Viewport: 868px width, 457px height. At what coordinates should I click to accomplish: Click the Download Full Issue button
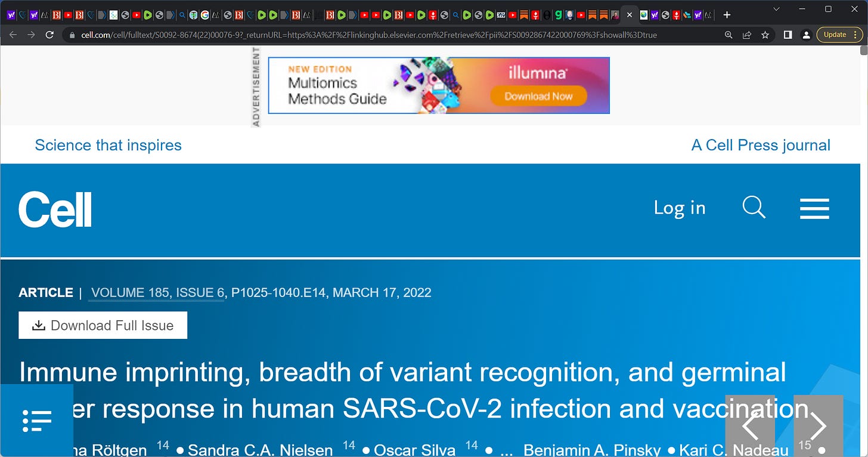(x=103, y=325)
